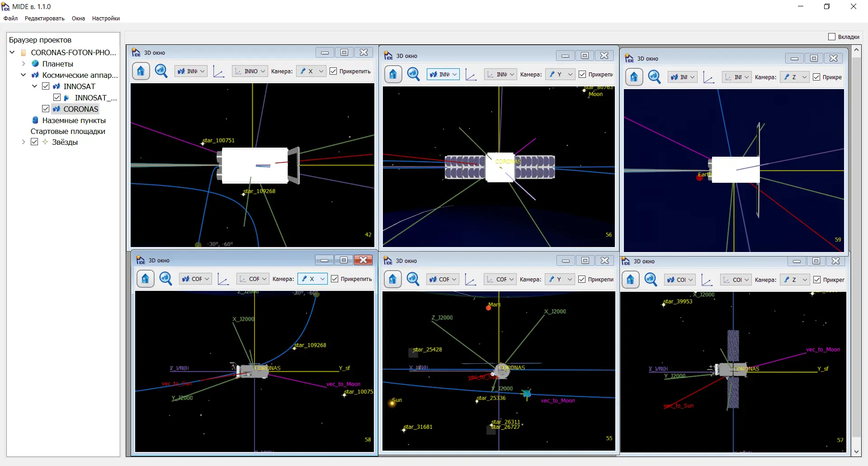Image resolution: width=868 pixels, height=466 pixels.
Task: Open camera Z dropdown in bottom-right window
Action: (795, 280)
